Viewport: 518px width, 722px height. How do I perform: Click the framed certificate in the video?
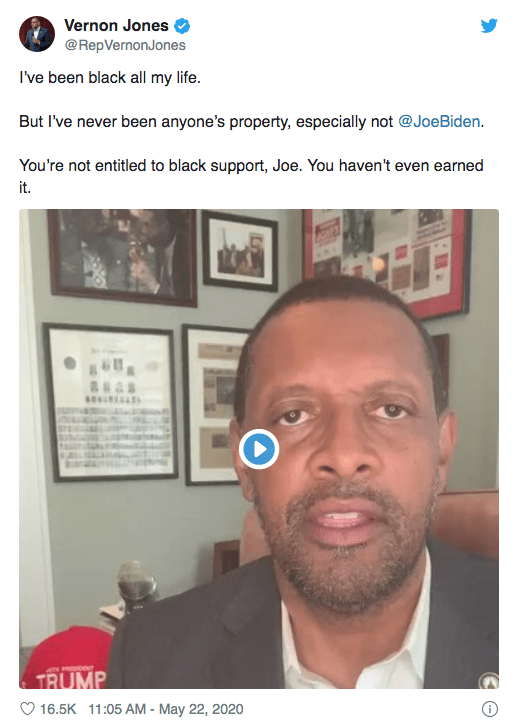click(x=111, y=402)
